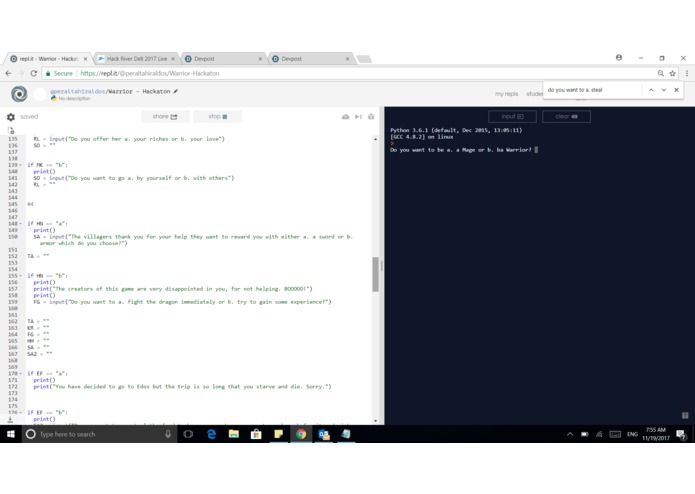Image resolution: width=695 pixels, height=494 pixels.
Task: Click the find-in-page text field
Action: [x=594, y=90]
